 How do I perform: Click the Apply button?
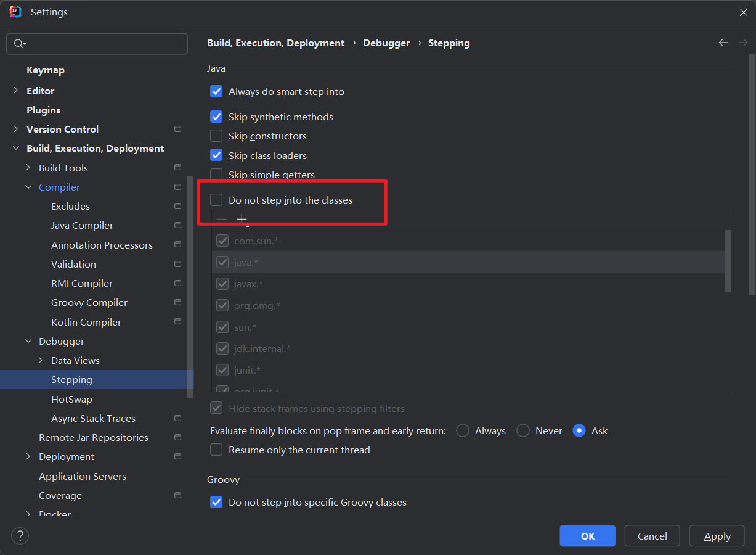(x=717, y=536)
